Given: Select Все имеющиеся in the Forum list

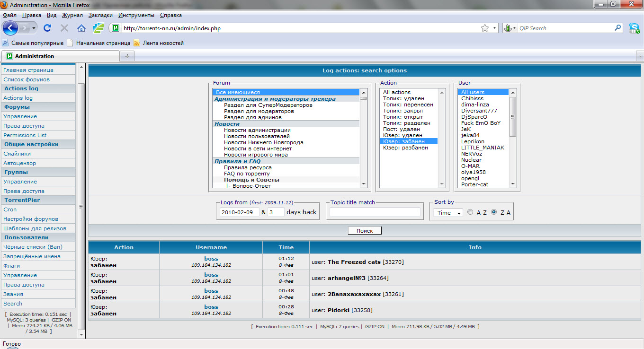Looking at the screenshot, I should pyautogui.click(x=286, y=92).
